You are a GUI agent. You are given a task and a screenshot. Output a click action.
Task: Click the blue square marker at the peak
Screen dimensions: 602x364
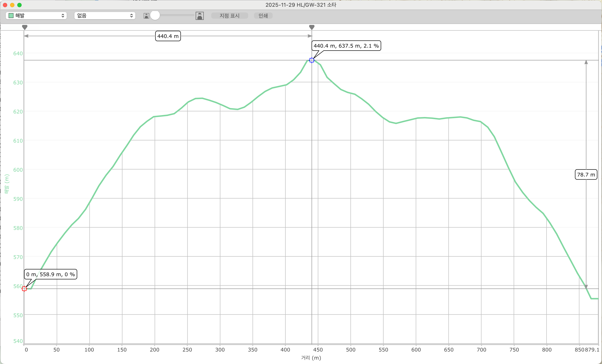312,60
